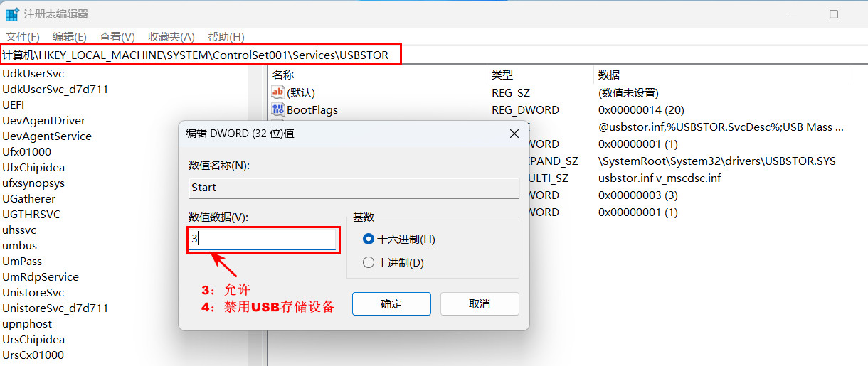Open the 文件(F) menu
This screenshot has width=868, height=366.
23,36
